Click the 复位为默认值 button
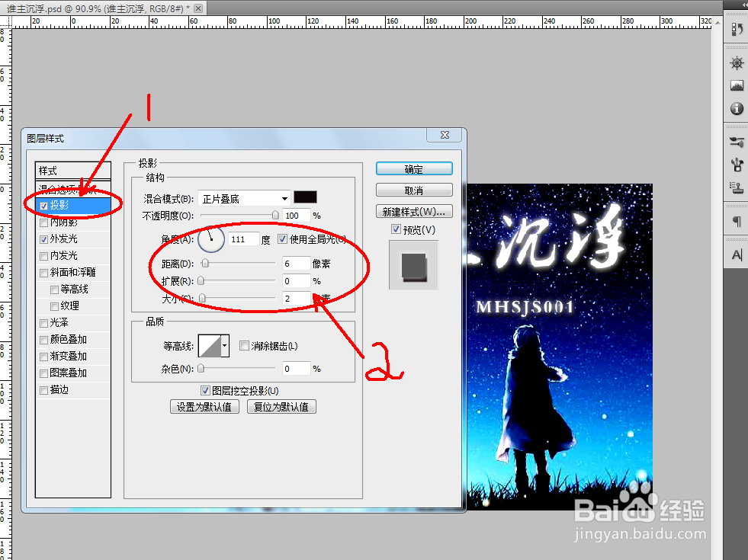 point(281,407)
